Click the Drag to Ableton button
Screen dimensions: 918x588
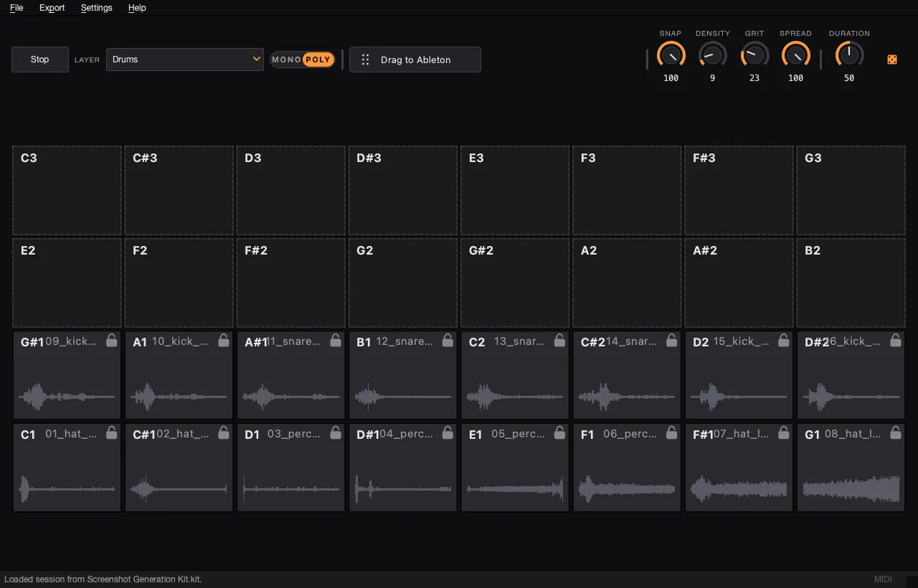(x=415, y=60)
